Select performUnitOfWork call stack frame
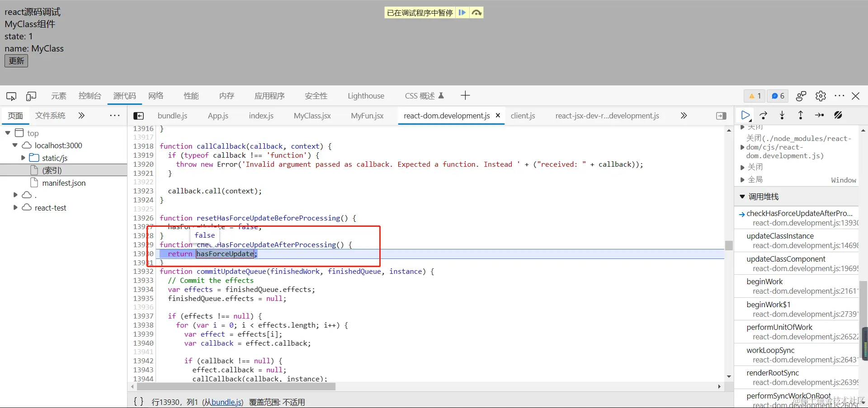Viewport: 868px width, 408px height. [x=797, y=332]
